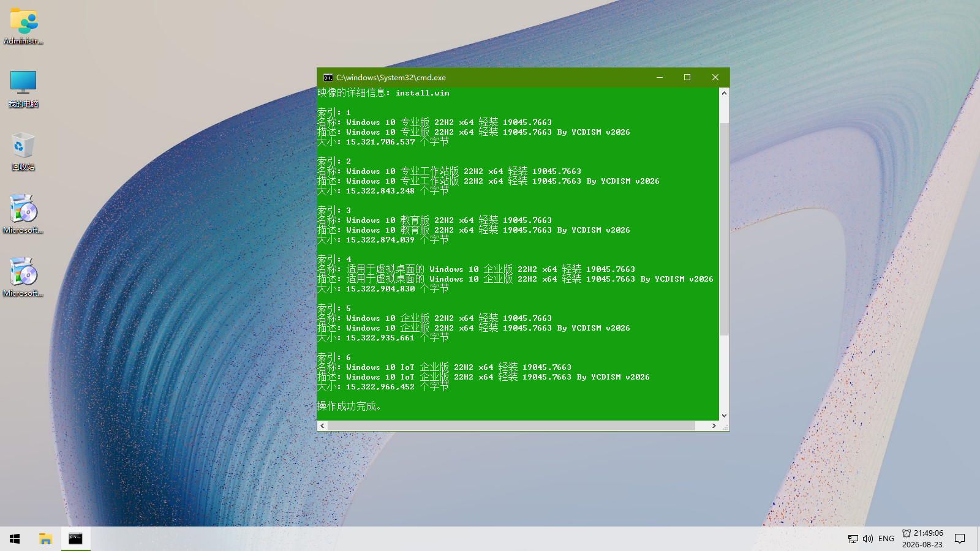Click the cmd vertical scrollbar down arrow
Viewport: 980px width, 551px height.
724,415
